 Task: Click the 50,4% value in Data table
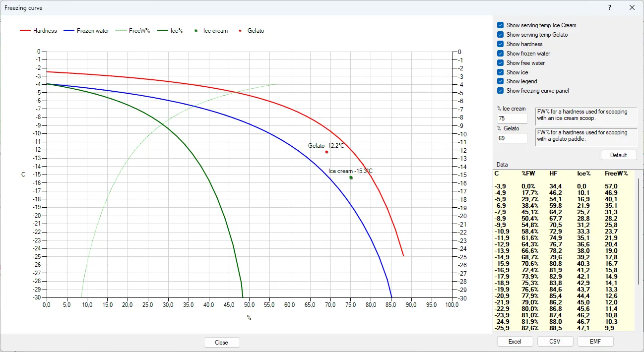click(x=530, y=218)
